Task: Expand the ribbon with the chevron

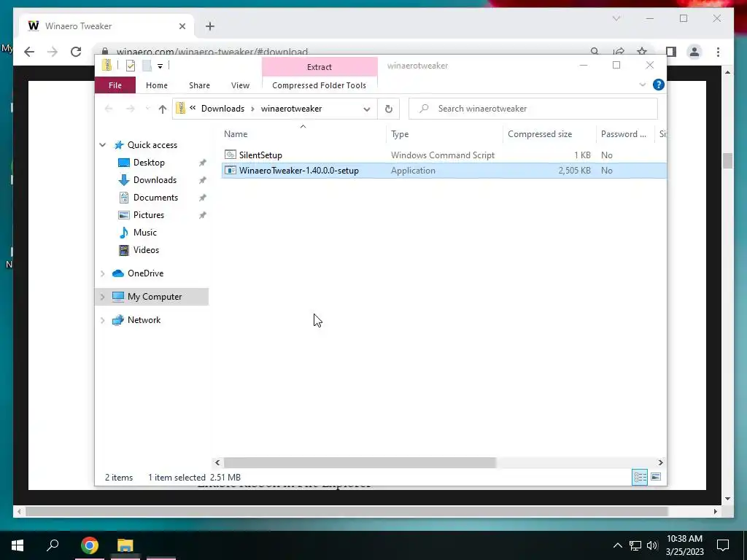Action: (x=642, y=85)
